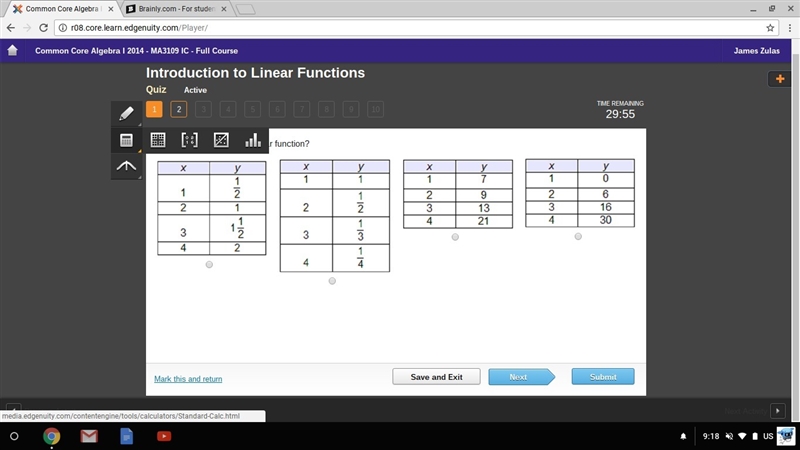Open the statistics bar chart tool
The image size is (800, 450).
point(253,140)
